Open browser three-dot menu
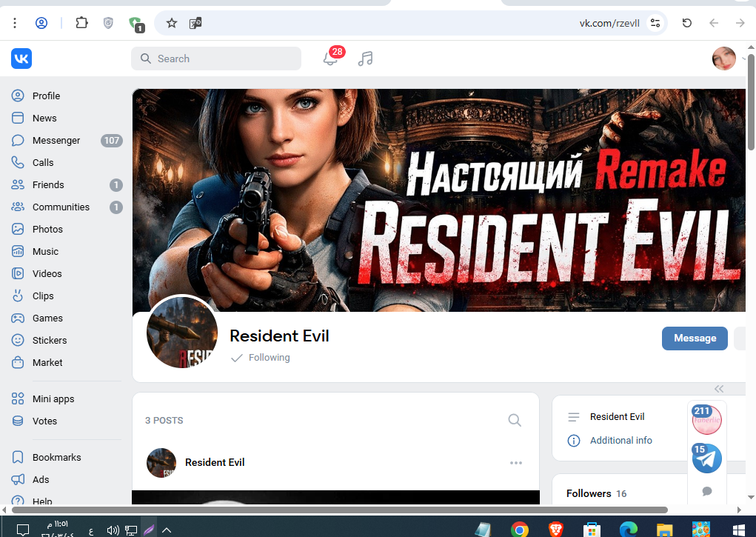 (x=15, y=23)
